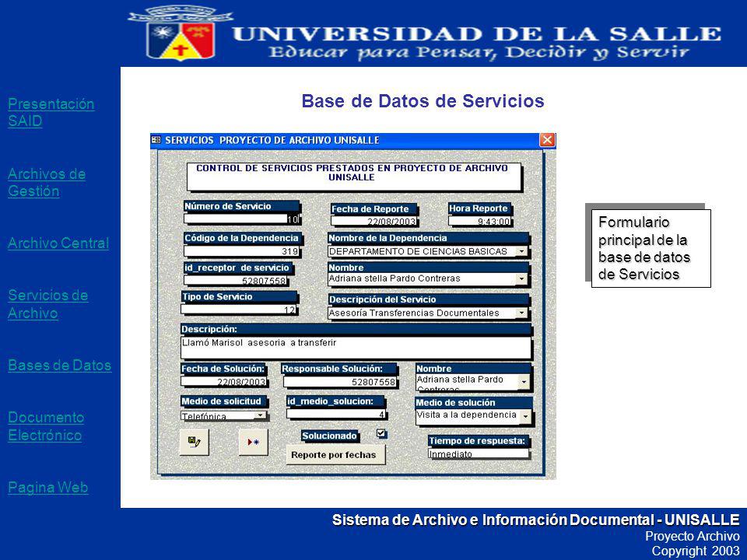This screenshot has width=747, height=560.
Task: Click the Código de la Dependencia field
Action: pyautogui.click(x=241, y=251)
